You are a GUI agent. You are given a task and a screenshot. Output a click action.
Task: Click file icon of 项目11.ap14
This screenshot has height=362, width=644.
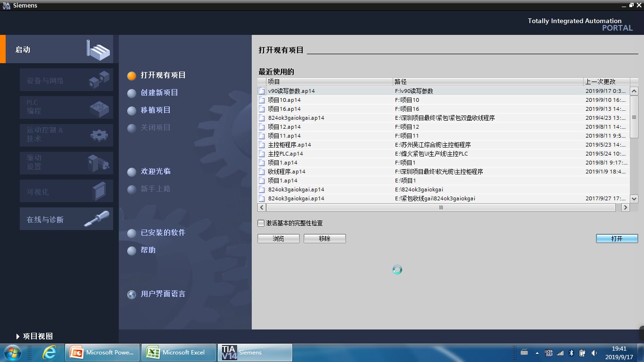pos(262,136)
